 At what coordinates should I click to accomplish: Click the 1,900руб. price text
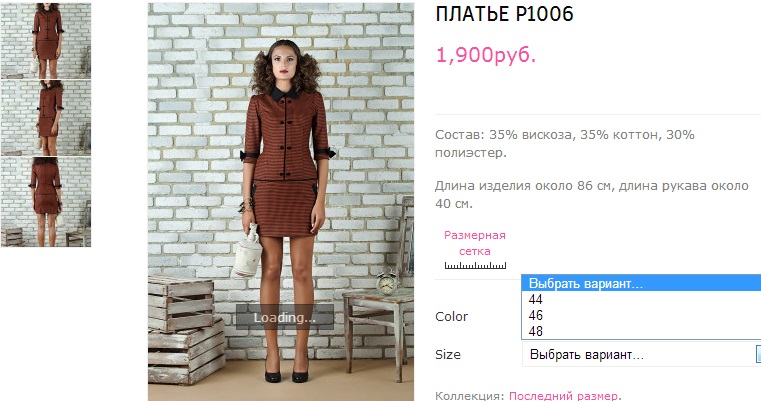pos(486,55)
